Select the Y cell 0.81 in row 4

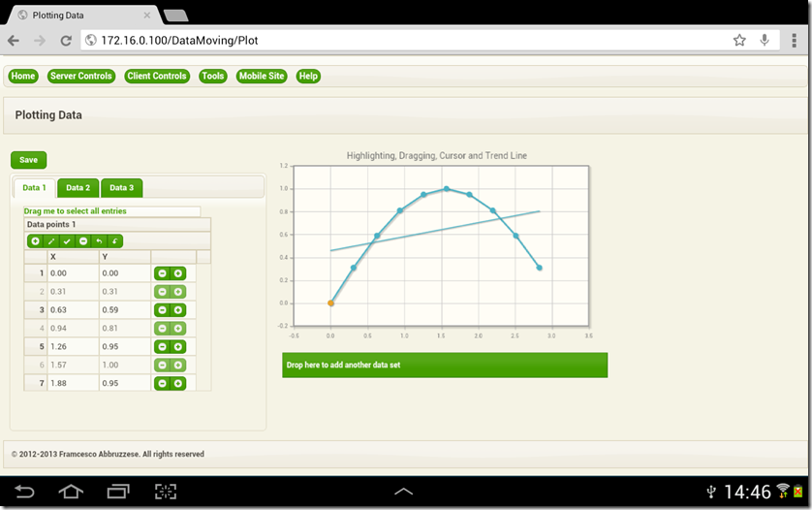pyautogui.click(x=125, y=328)
